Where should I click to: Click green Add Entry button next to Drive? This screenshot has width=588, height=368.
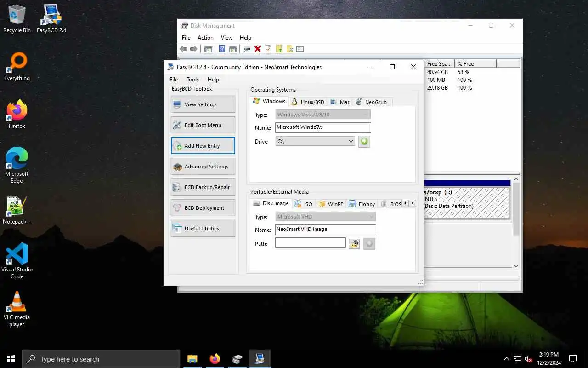pos(364,142)
